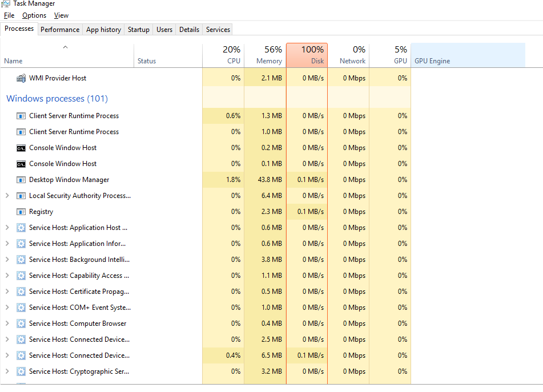
Task: Switch to the Services tab
Action: click(x=218, y=30)
